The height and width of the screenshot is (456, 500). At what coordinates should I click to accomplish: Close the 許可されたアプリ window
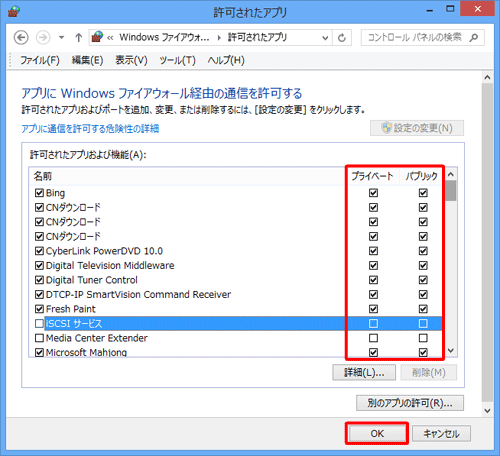click(x=477, y=9)
